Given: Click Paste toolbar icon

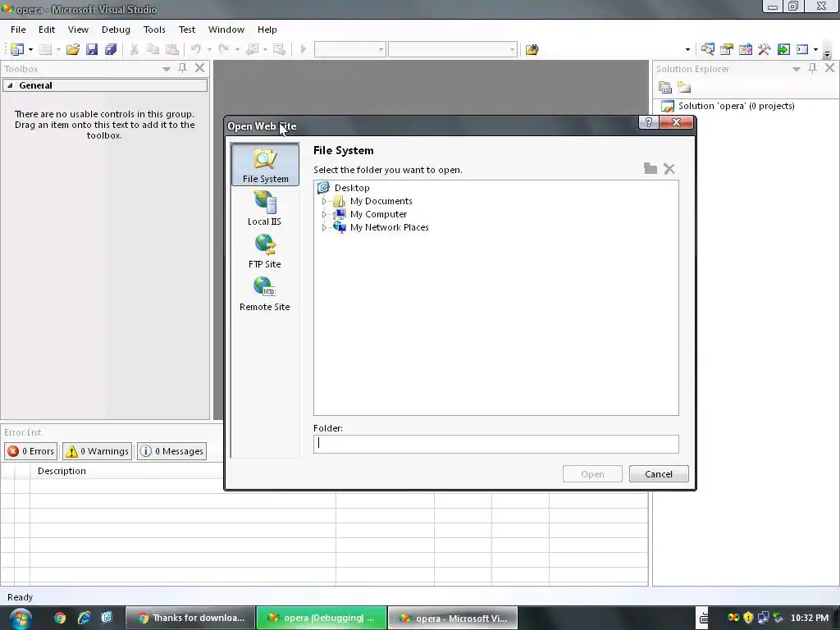Looking at the screenshot, I should coord(172,49).
